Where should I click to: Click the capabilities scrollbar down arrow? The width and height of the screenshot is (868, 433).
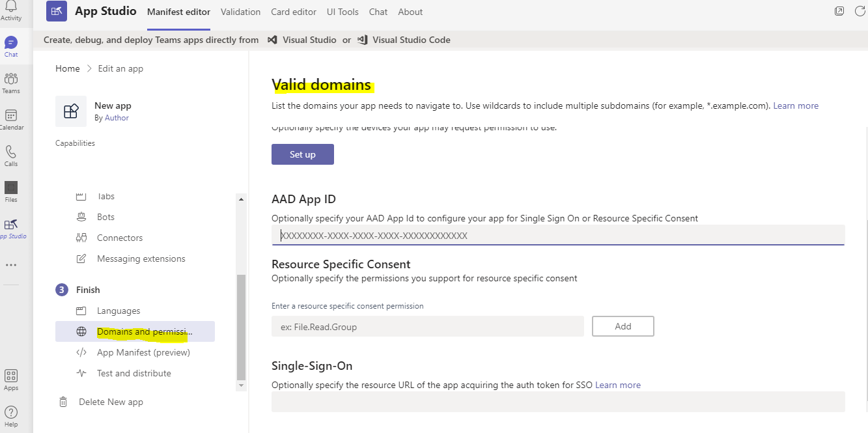(241, 385)
